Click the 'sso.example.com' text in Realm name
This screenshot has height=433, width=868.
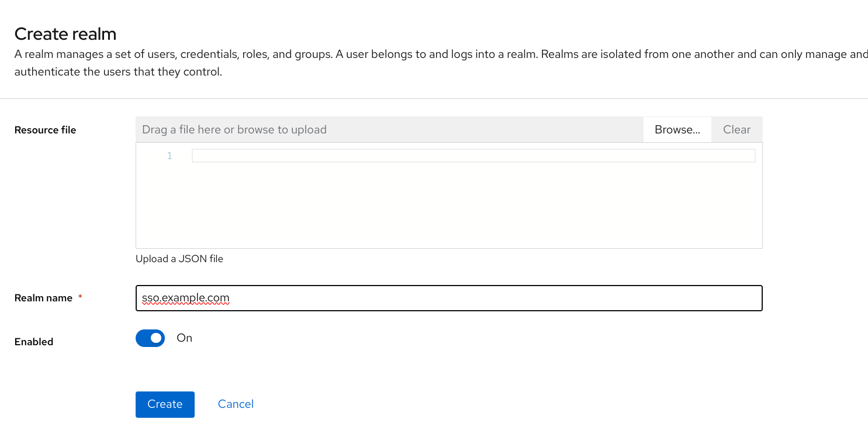click(x=185, y=298)
